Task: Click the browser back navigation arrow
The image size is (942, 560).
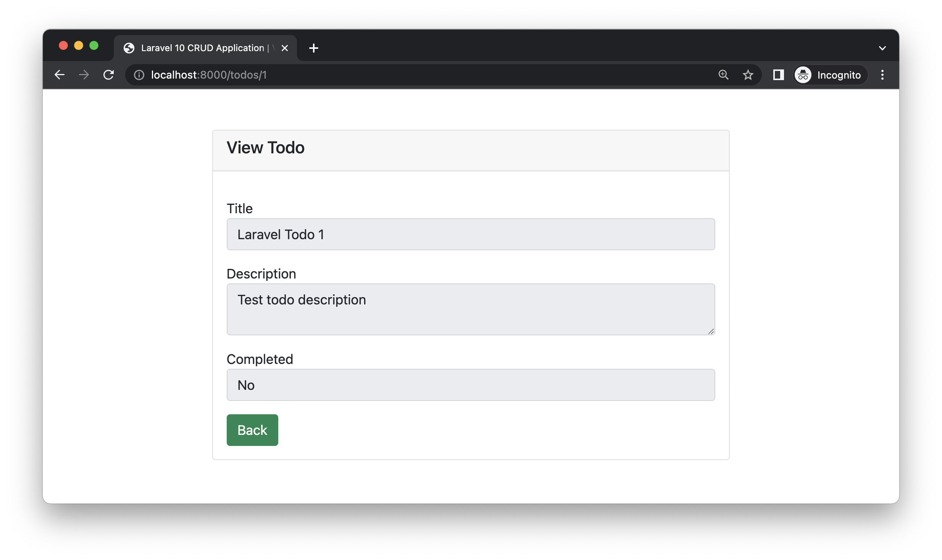Action: click(59, 75)
